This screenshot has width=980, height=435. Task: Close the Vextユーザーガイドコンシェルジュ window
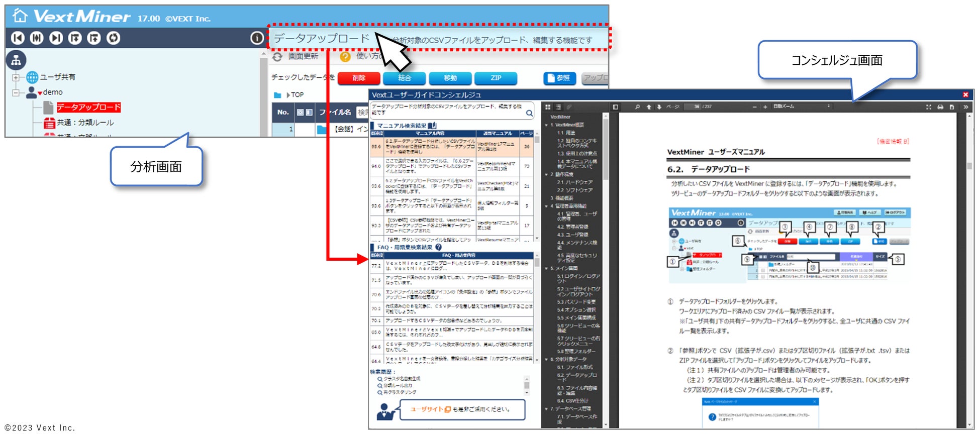(x=965, y=94)
